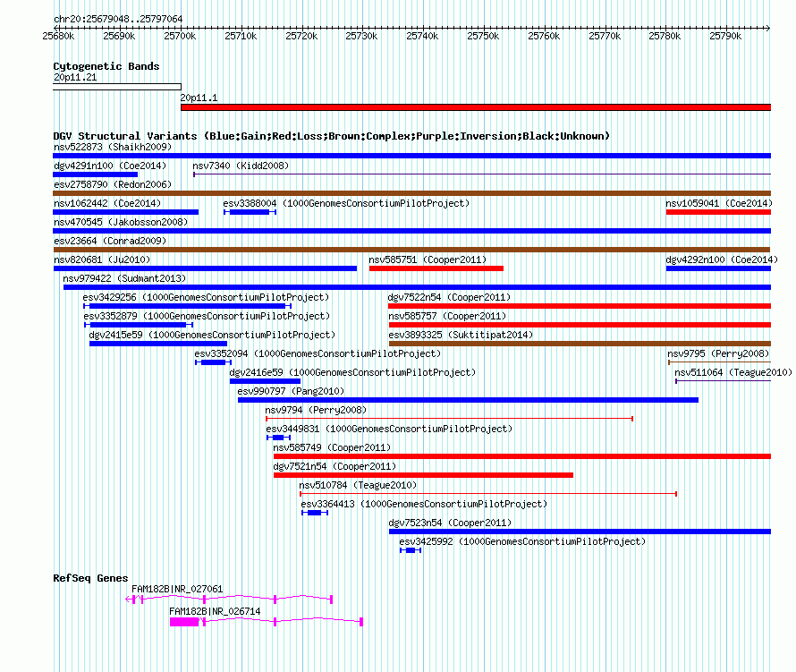Click the esv3364413 variant glyph
The height and width of the screenshot is (672, 796).
tap(315, 513)
